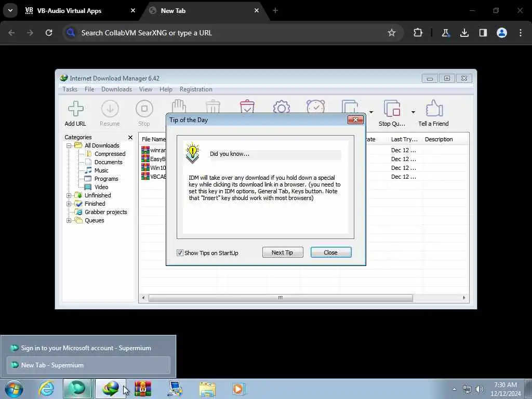532x399 pixels.
Task: Select the Music category
Action: pyautogui.click(x=101, y=170)
